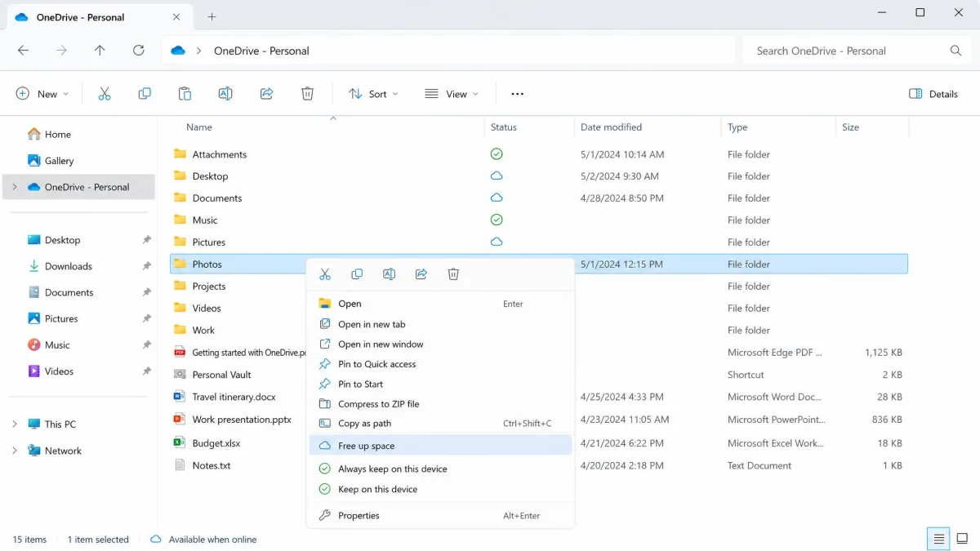Select Free up space
Viewport: 980px width, 551px height.
tap(440, 446)
